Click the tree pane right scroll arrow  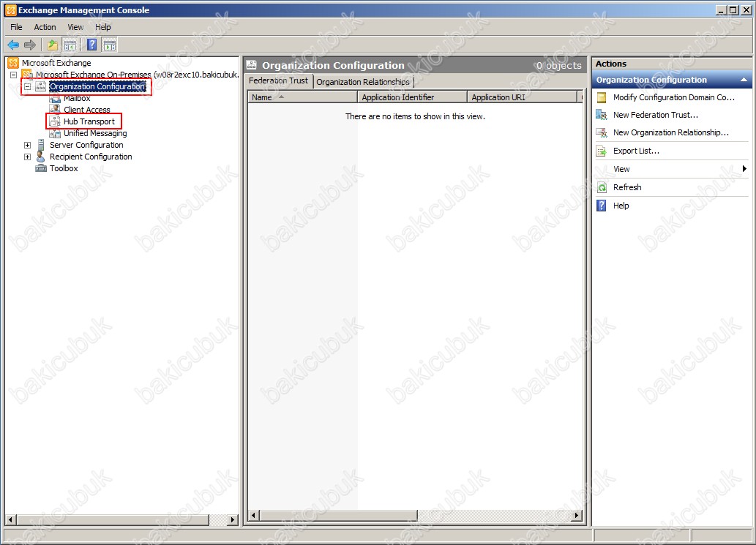click(233, 520)
